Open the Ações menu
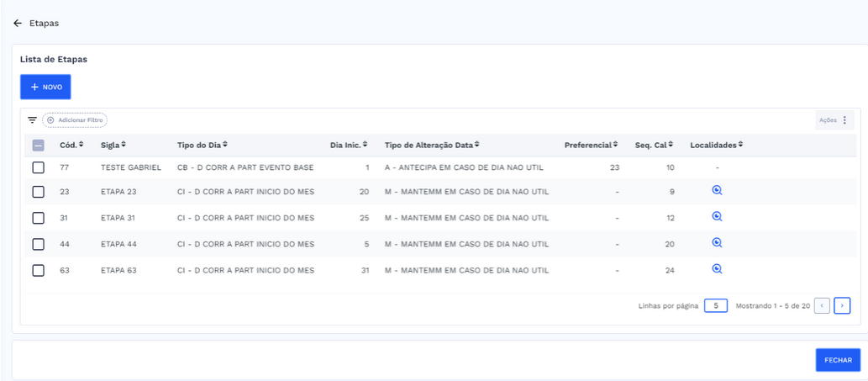 834,120
